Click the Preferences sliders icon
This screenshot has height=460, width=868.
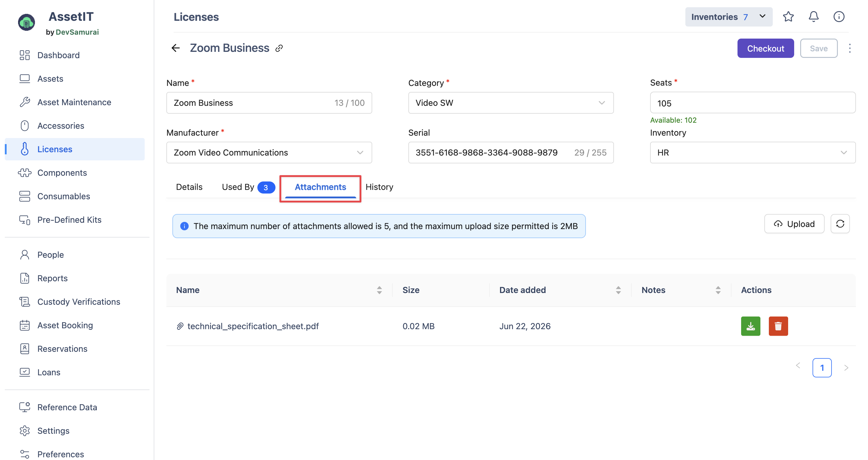pos(25,454)
